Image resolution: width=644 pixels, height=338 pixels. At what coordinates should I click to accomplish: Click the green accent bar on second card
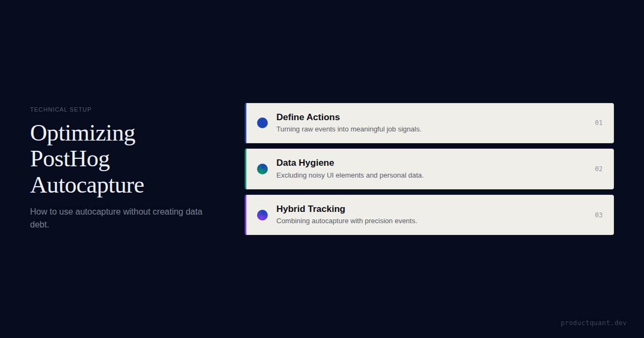(246, 169)
